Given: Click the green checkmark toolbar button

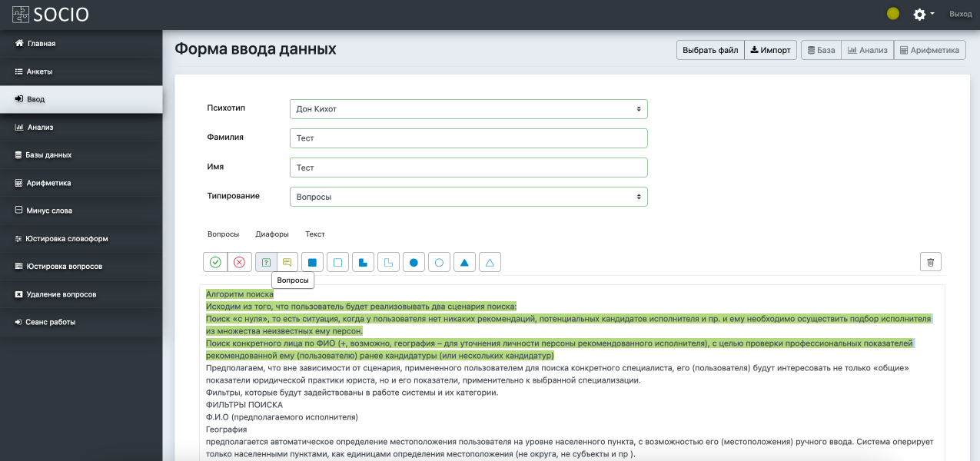Looking at the screenshot, I should pos(215,262).
